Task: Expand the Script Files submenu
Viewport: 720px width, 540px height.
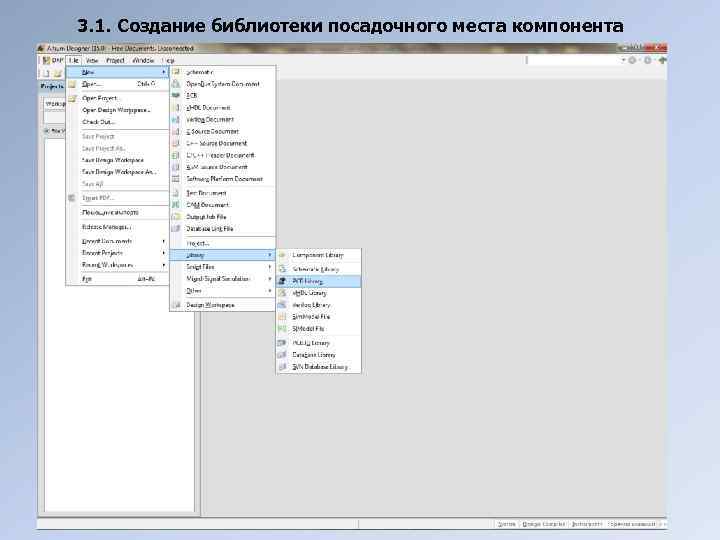Action: pos(223,267)
